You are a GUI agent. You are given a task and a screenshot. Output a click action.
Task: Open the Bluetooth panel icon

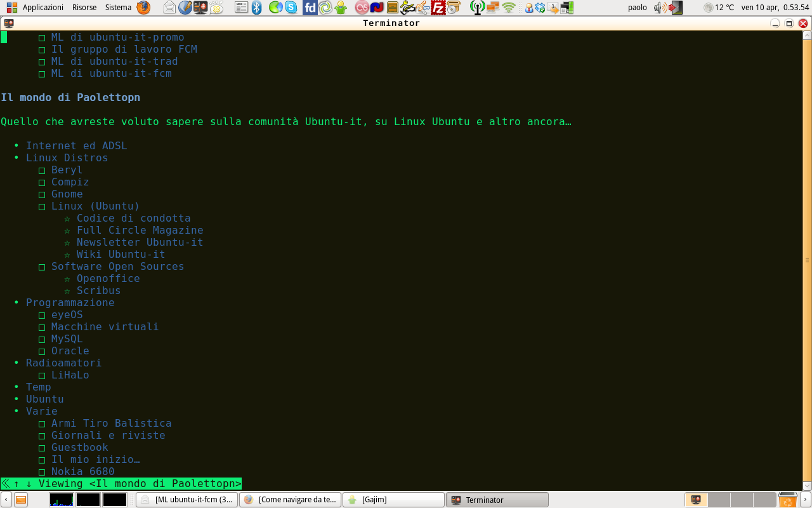click(x=257, y=8)
